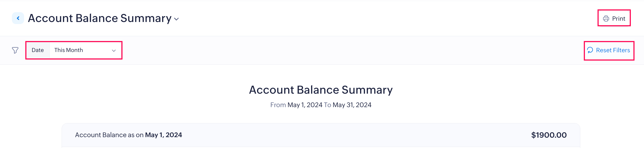Click the blue back arrow icon
This screenshot has width=644, height=148.
(x=18, y=18)
